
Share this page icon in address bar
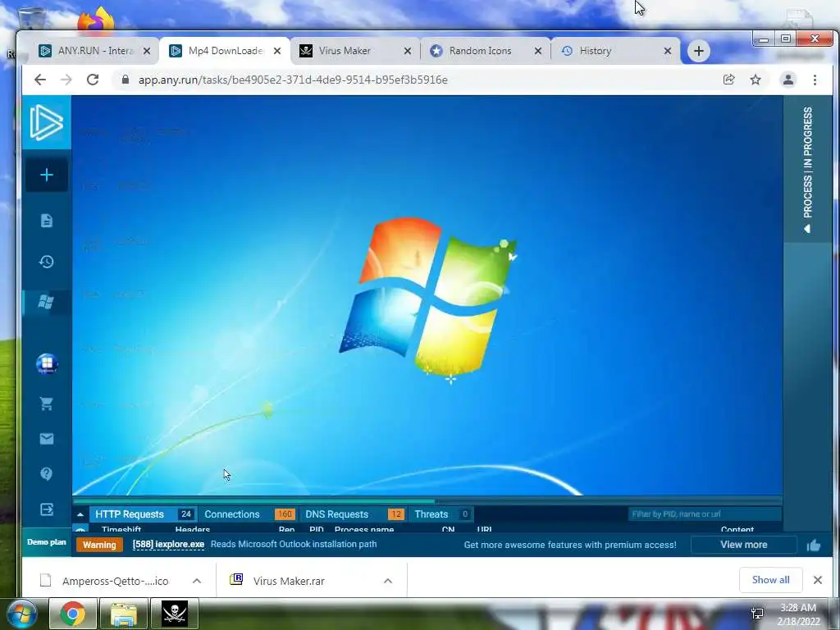728,80
